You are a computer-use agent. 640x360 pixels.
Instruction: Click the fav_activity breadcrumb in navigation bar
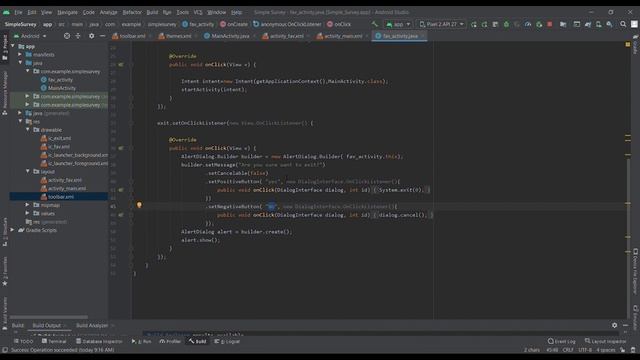click(x=198, y=24)
